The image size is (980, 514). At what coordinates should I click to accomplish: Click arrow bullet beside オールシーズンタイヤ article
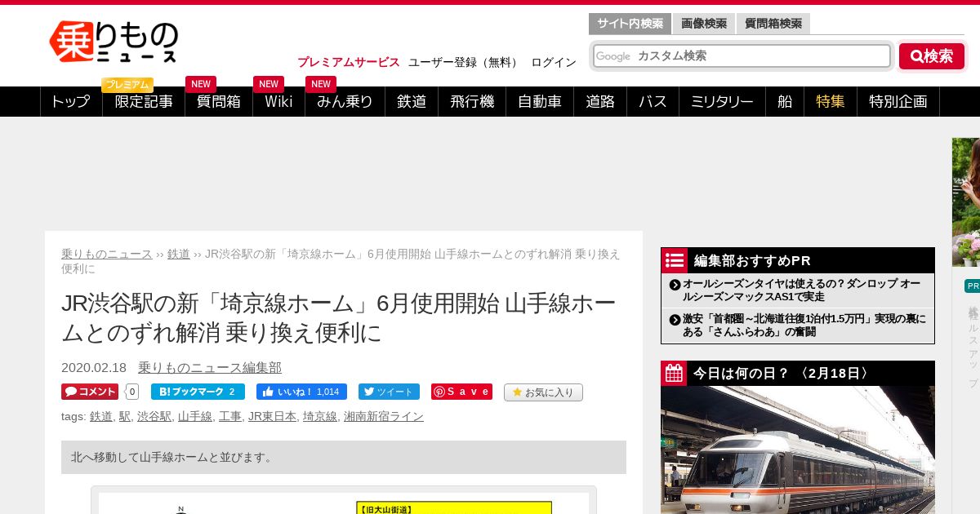675,285
